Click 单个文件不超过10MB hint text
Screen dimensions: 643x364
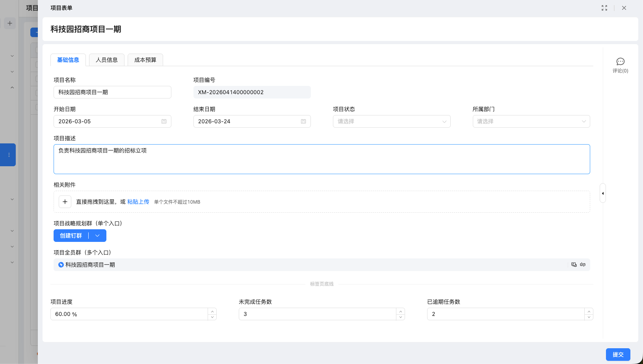click(x=177, y=202)
